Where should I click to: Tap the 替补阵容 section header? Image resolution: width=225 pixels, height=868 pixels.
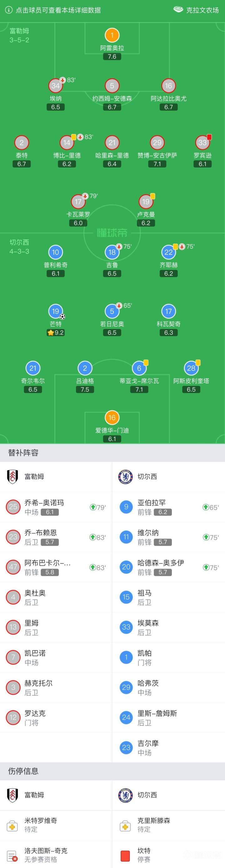click(x=23, y=453)
